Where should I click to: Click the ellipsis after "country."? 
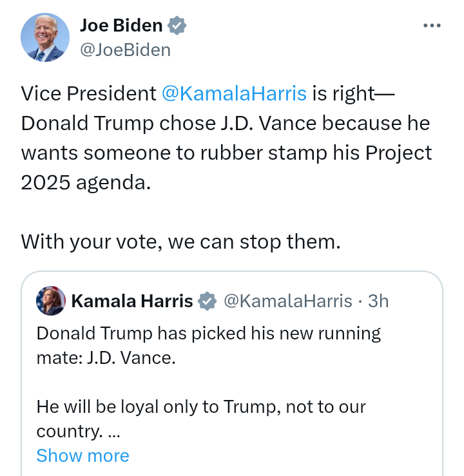[x=106, y=431]
